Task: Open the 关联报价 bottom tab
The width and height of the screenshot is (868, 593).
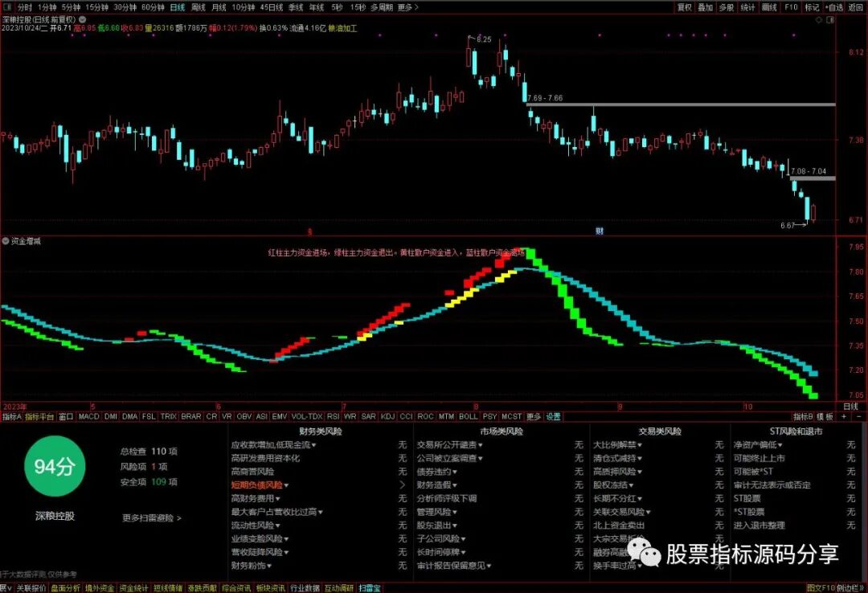Action: (31, 588)
